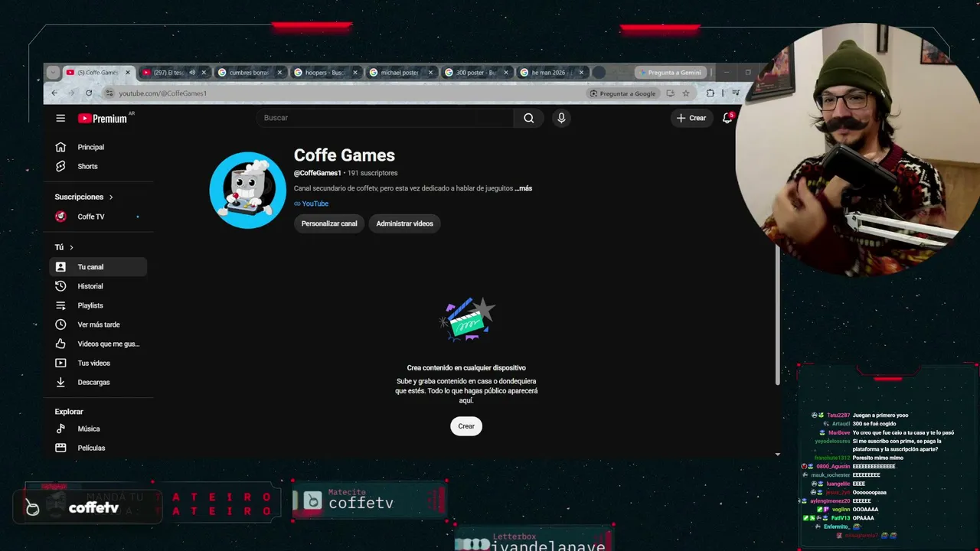
Task: Bookmark this page with the star icon
Action: coord(686,93)
